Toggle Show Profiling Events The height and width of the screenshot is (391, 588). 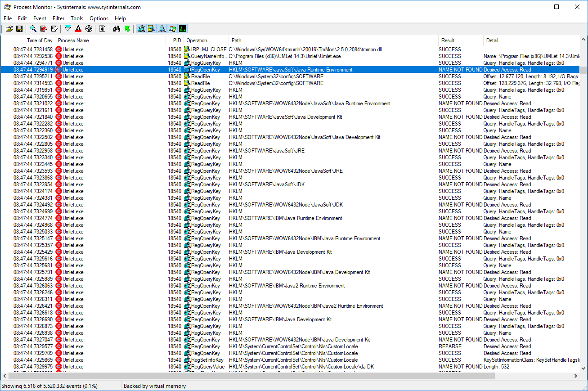[183, 29]
